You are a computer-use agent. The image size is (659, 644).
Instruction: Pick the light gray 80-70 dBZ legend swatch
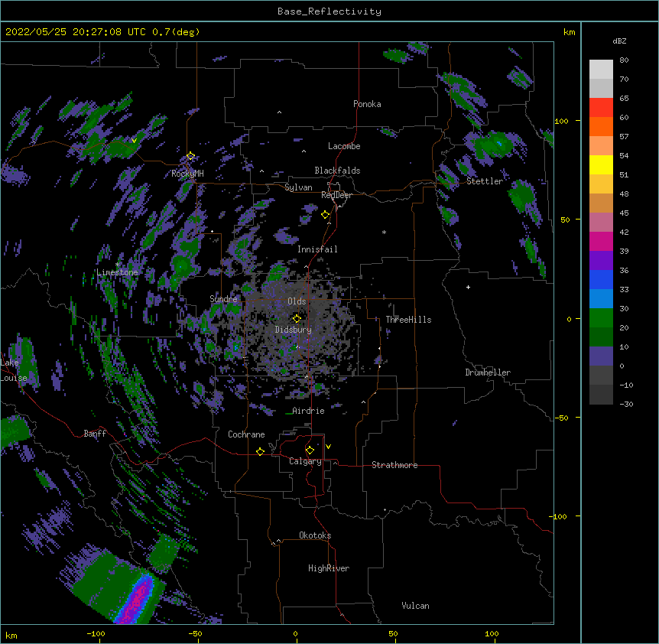pyautogui.click(x=601, y=70)
